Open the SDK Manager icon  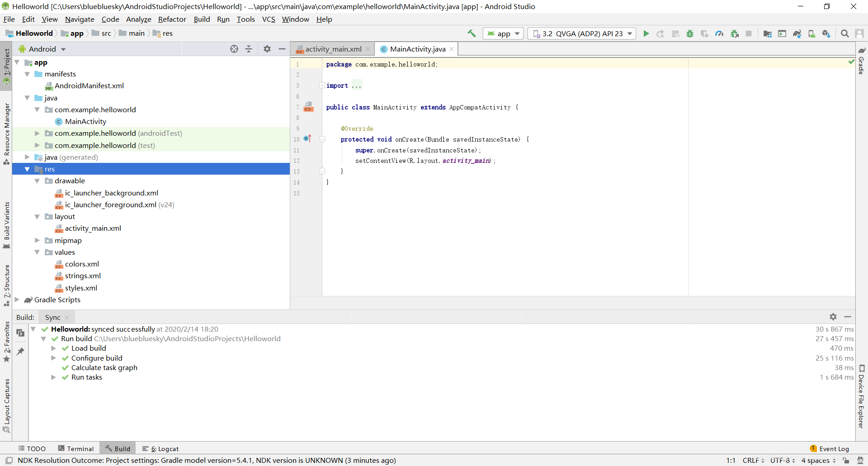[x=826, y=33]
